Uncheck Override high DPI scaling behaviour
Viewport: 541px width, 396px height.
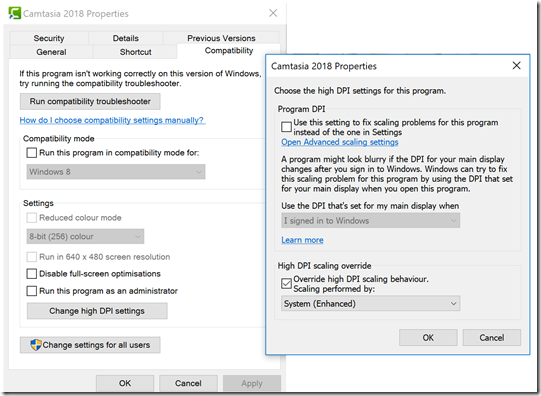[x=286, y=284]
